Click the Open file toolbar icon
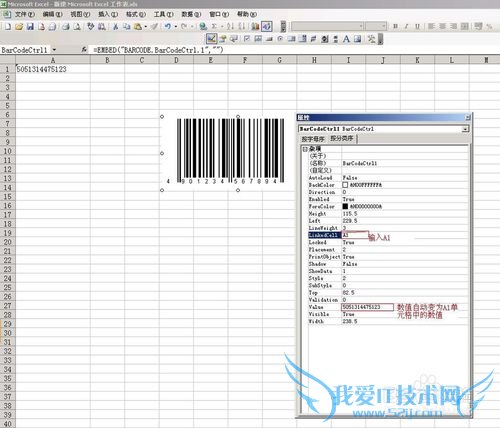500x428 pixels. tap(19, 27)
